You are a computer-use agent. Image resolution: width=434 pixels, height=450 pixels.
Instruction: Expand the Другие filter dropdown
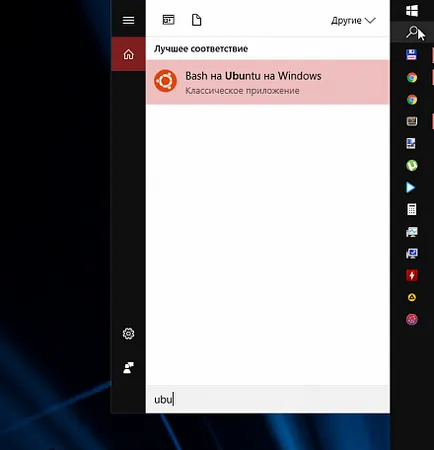[353, 21]
